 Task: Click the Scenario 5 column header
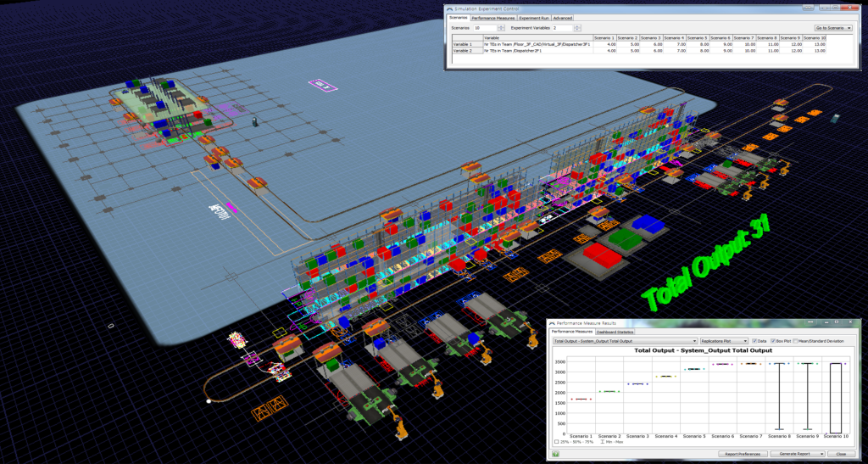(x=698, y=38)
